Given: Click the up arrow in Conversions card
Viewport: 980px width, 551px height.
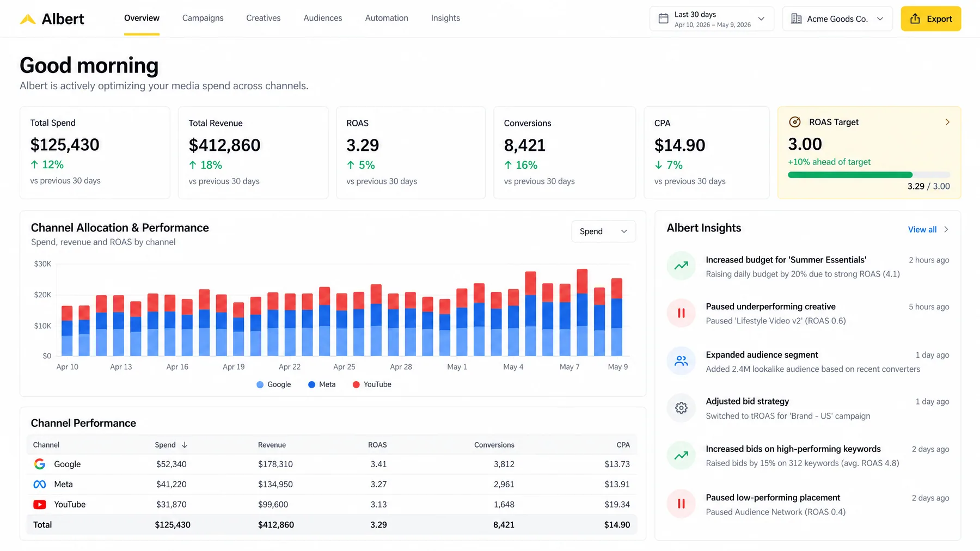Looking at the screenshot, I should [x=508, y=165].
